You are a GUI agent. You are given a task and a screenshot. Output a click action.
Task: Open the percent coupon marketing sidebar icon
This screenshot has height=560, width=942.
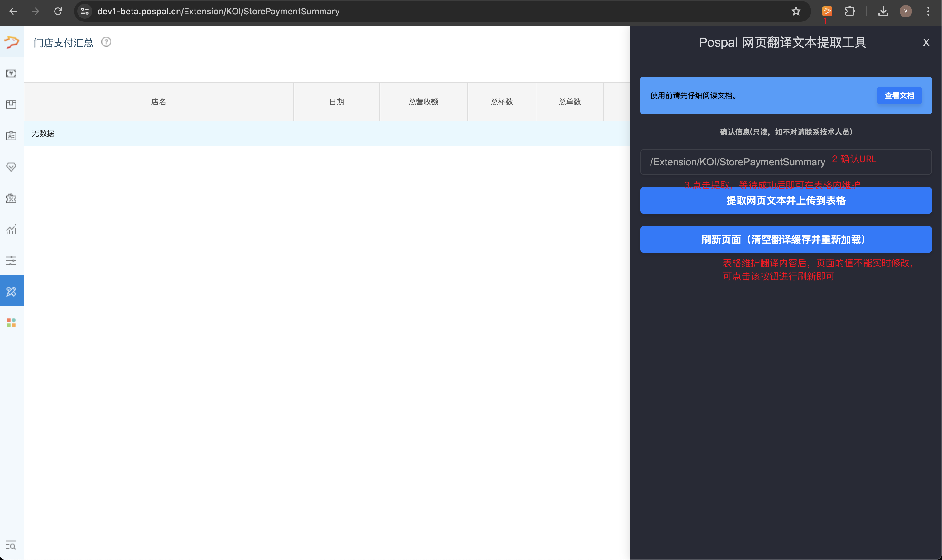(11, 198)
